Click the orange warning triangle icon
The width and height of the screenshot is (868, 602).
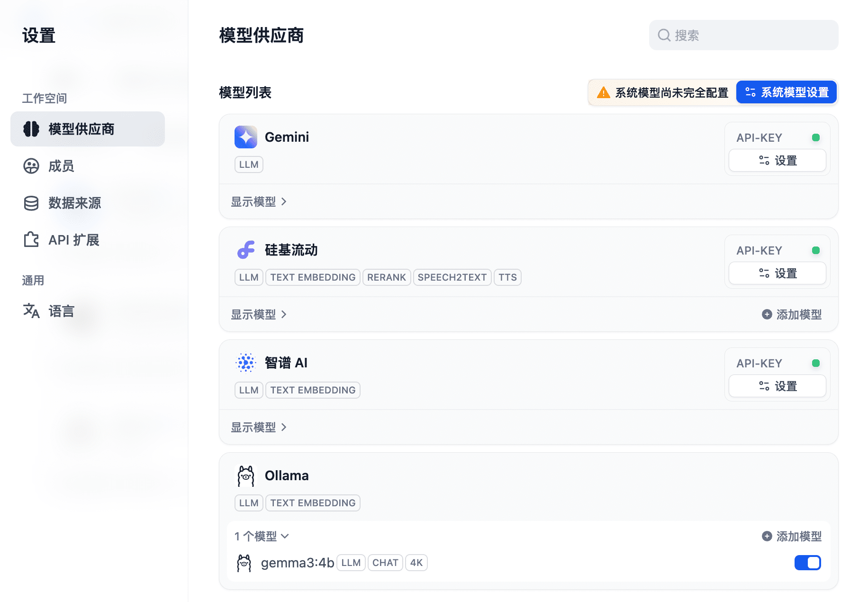pos(603,92)
